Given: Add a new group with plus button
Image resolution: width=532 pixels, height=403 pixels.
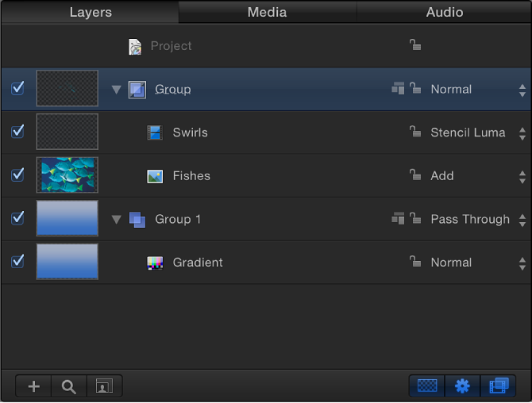Looking at the screenshot, I should coord(33,386).
